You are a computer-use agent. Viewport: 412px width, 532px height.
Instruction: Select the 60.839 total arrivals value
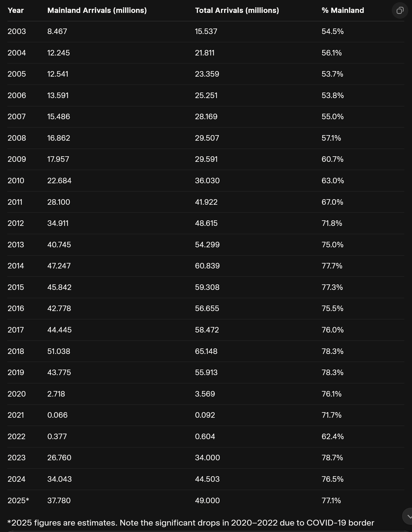point(207,266)
